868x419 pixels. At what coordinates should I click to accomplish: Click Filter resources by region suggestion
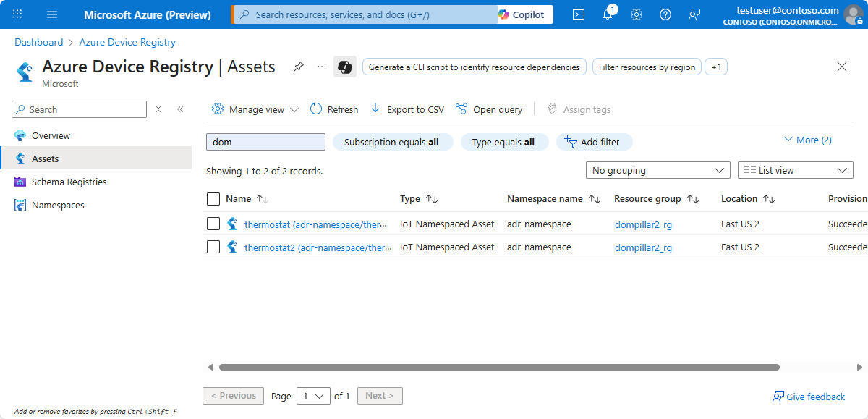point(646,67)
